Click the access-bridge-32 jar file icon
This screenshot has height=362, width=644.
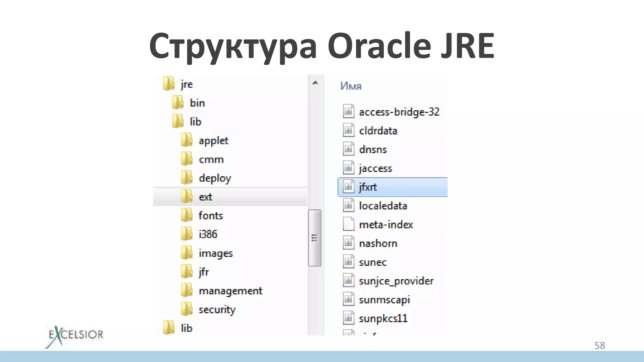coord(348,111)
